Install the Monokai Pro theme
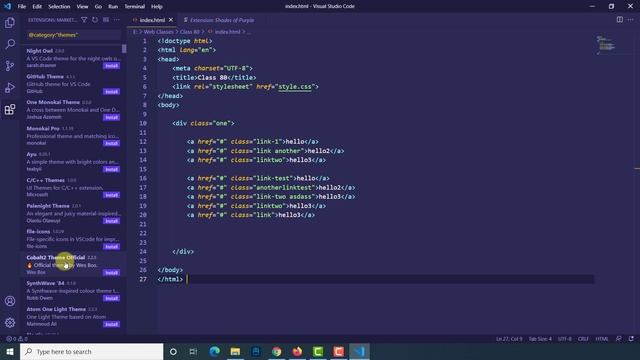 point(111,143)
